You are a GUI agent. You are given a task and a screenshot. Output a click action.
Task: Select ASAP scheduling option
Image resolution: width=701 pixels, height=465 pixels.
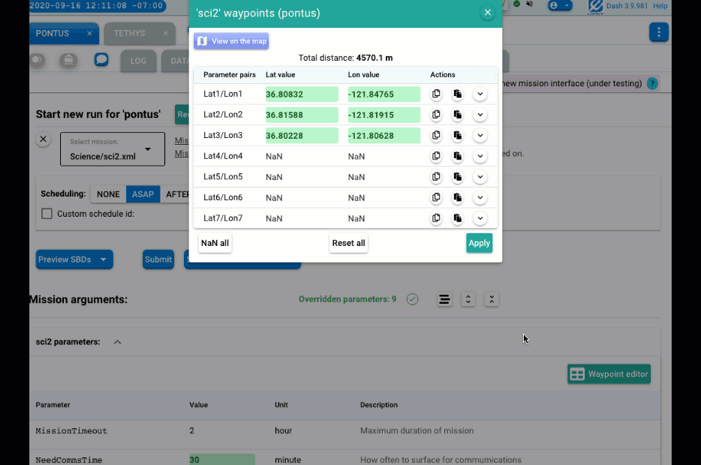tap(143, 194)
